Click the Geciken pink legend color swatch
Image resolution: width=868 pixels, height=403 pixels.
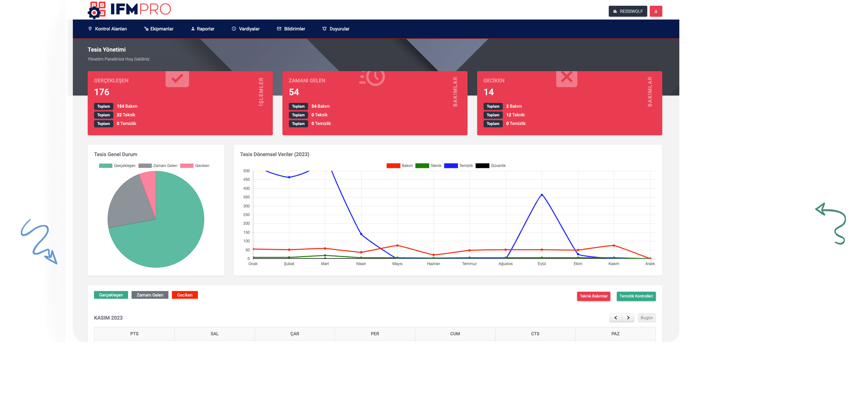187,166
